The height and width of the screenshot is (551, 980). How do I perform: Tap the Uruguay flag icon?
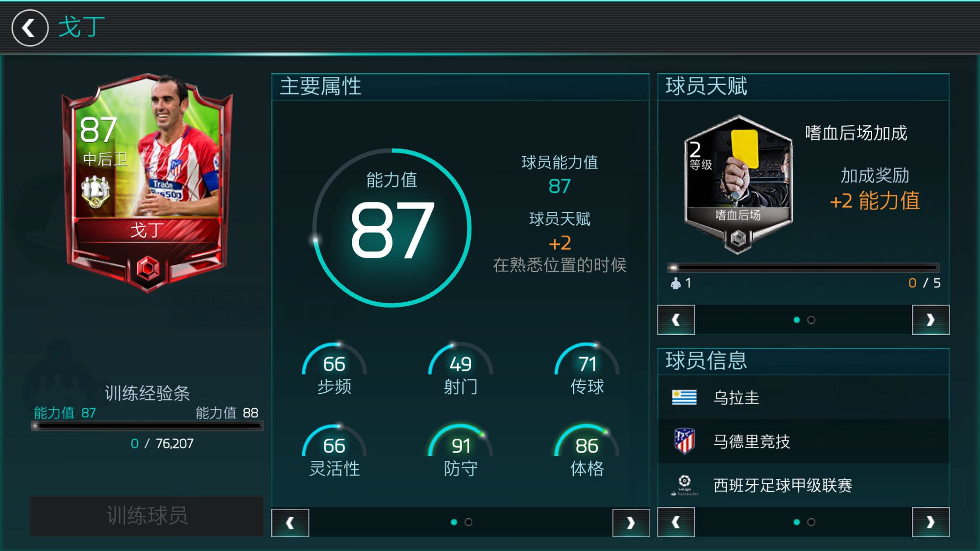tap(684, 397)
